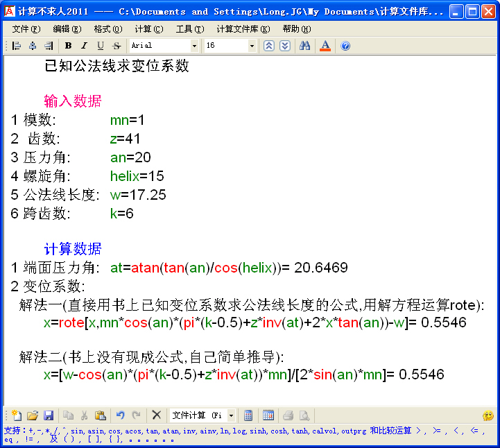This screenshot has height=448, width=500.
Task: Open the 格式(O) menu
Action: [107, 29]
